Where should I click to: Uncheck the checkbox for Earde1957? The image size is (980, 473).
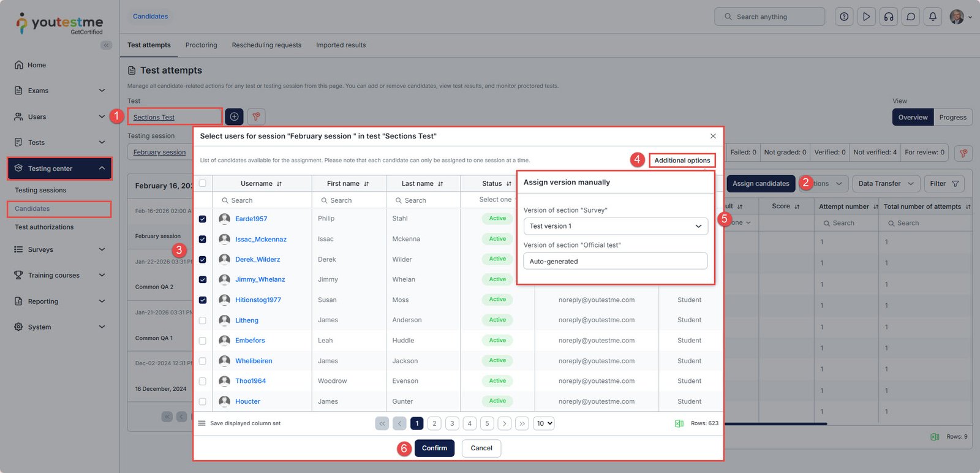(x=203, y=219)
